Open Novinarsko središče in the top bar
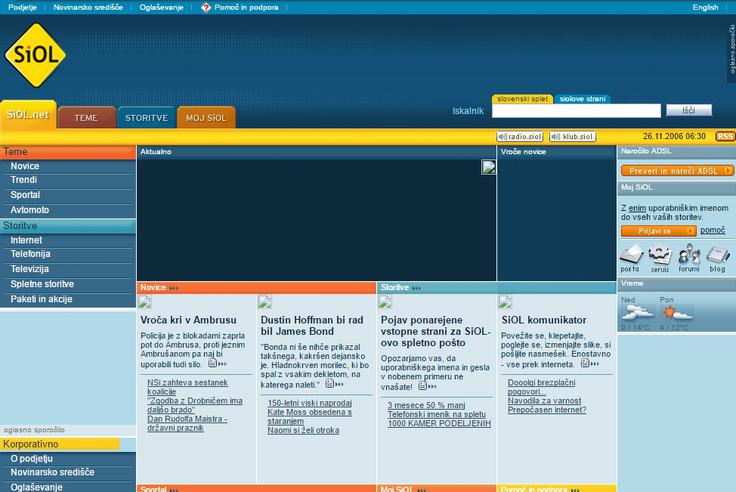The width and height of the screenshot is (736, 492). [88, 7]
